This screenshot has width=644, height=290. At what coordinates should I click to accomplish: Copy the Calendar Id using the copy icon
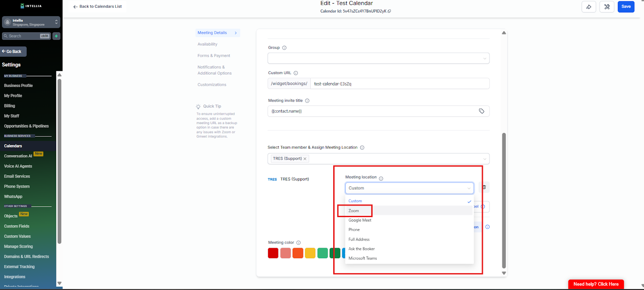pos(389,11)
